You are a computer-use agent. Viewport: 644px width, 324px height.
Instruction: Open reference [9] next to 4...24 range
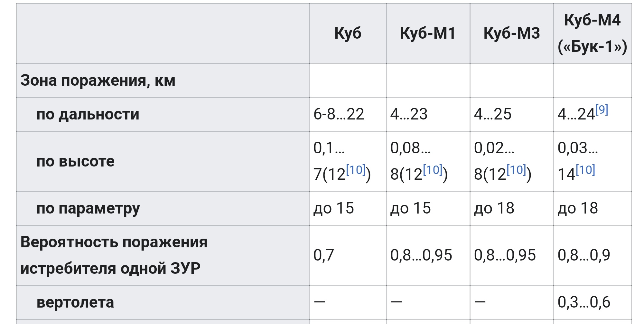602,110
